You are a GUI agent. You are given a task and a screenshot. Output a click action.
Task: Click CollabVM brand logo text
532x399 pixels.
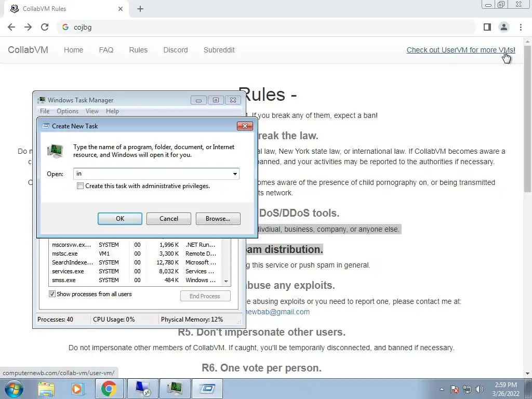tap(28, 50)
